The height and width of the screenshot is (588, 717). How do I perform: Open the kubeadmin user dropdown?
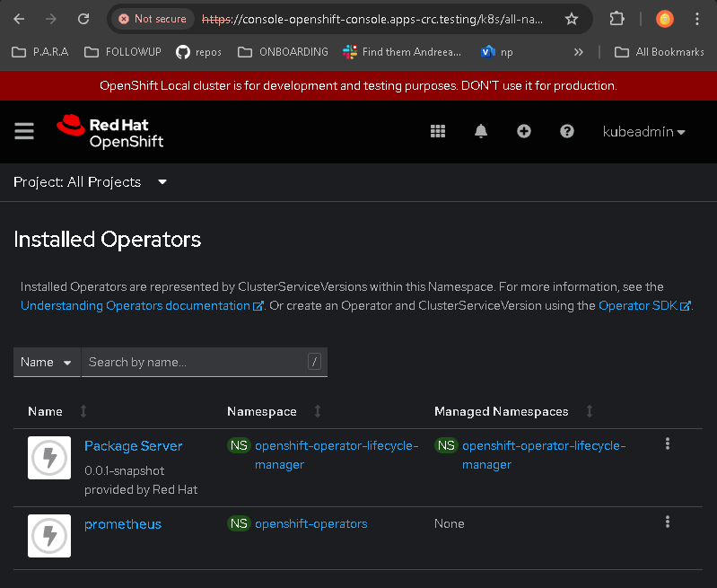[643, 132]
